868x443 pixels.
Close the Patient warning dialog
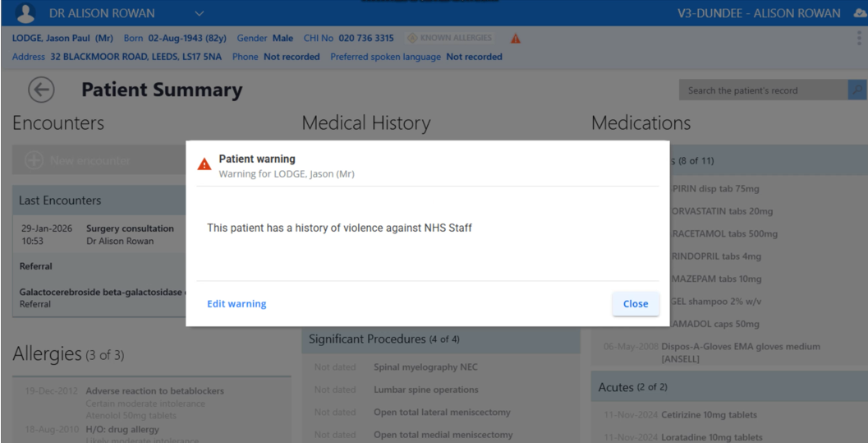(x=636, y=303)
